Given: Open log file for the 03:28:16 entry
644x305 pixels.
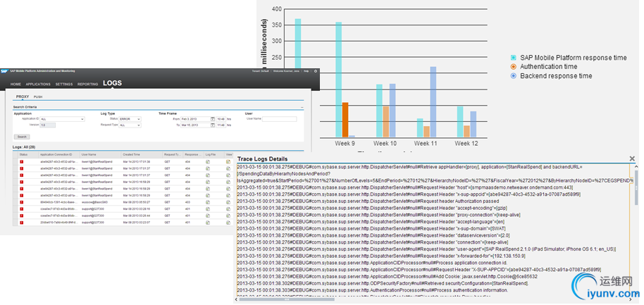Looking at the screenshot, I should pos(208,209).
